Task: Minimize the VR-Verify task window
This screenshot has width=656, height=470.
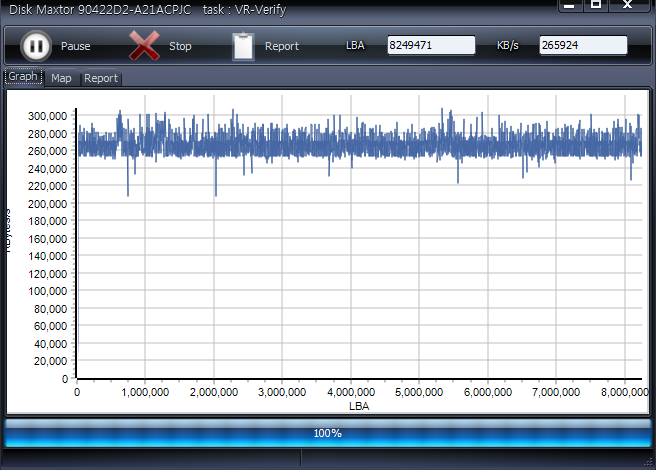Action: pos(569,5)
